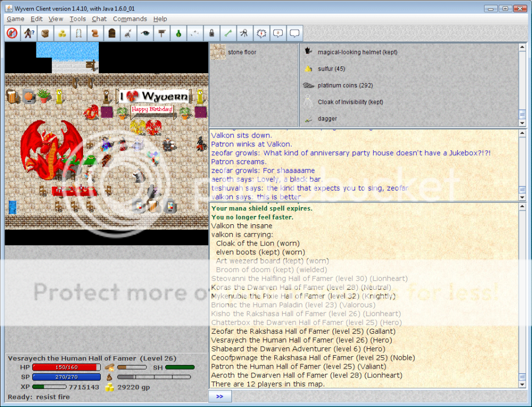Click 'Ready: resist fire' status text
The image size is (532, 407).
[38, 397]
